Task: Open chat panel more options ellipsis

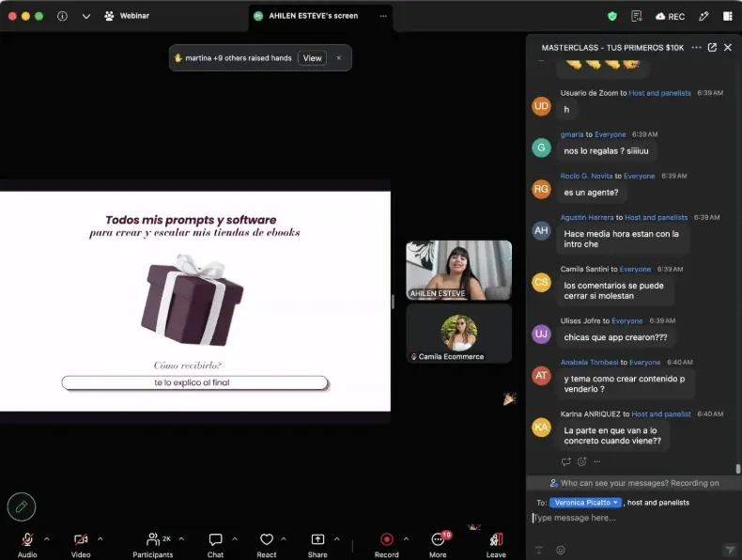Action: click(696, 47)
